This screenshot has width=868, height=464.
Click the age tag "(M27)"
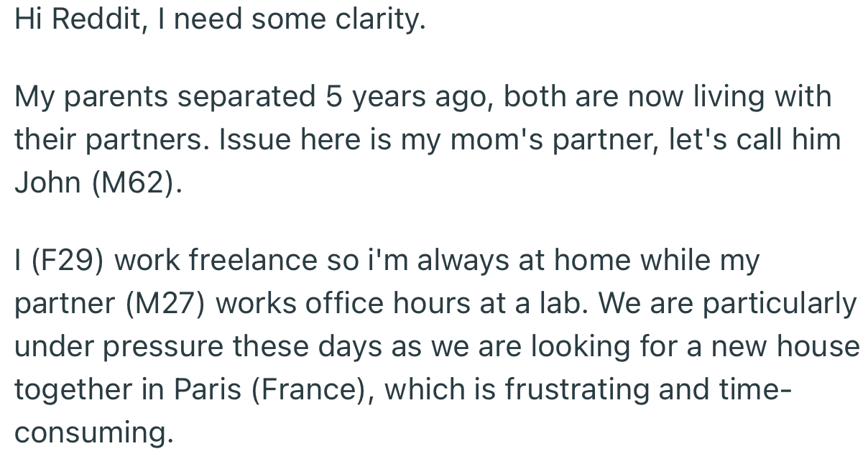pos(165,302)
